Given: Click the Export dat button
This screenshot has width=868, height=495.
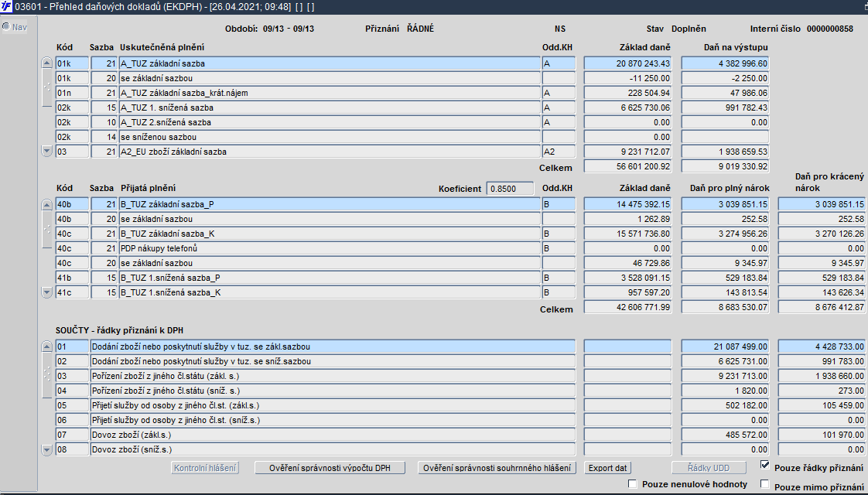Looking at the screenshot, I should (608, 468).
